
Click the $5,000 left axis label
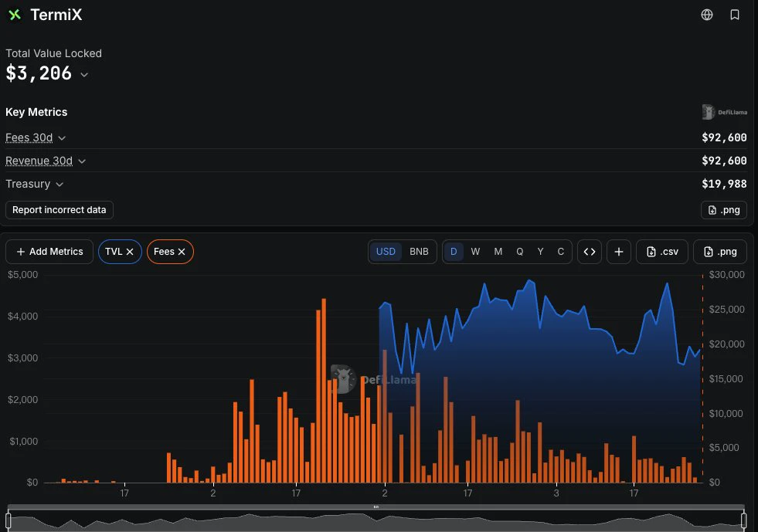pos(22,274)
